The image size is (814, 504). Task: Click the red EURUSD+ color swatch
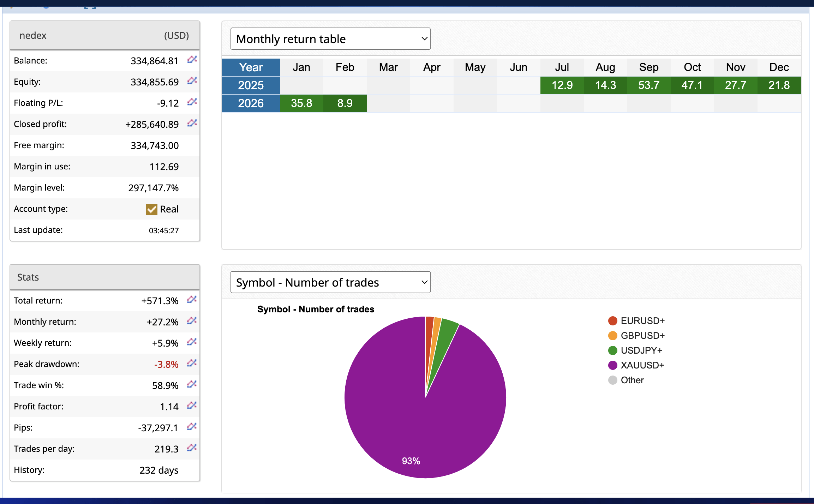(x=612, y=320)
